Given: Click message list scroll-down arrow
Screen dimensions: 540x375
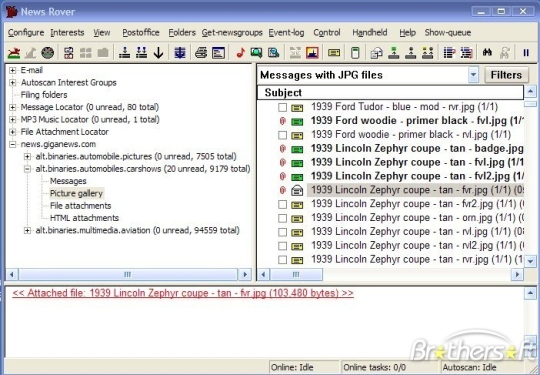Looking at the screenshot, I should [x=530, y=261].
